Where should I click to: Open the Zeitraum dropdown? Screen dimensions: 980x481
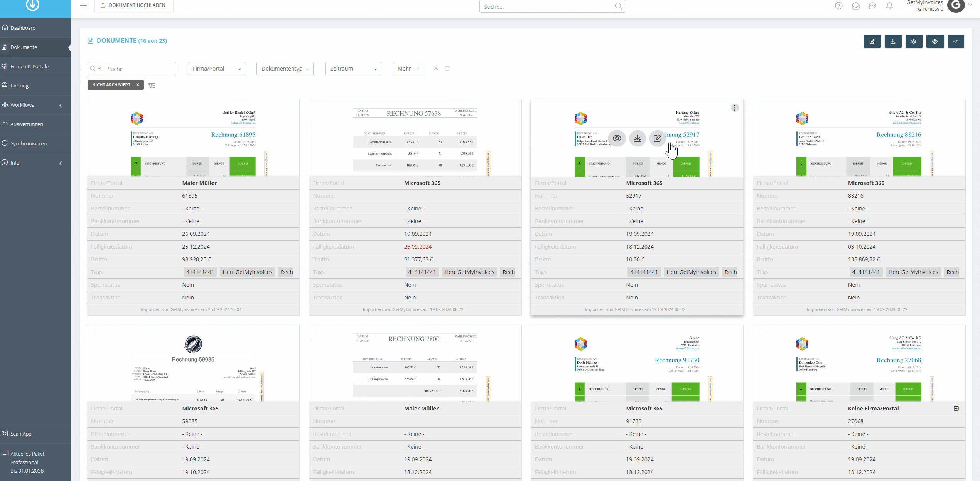tap(353, 69)
